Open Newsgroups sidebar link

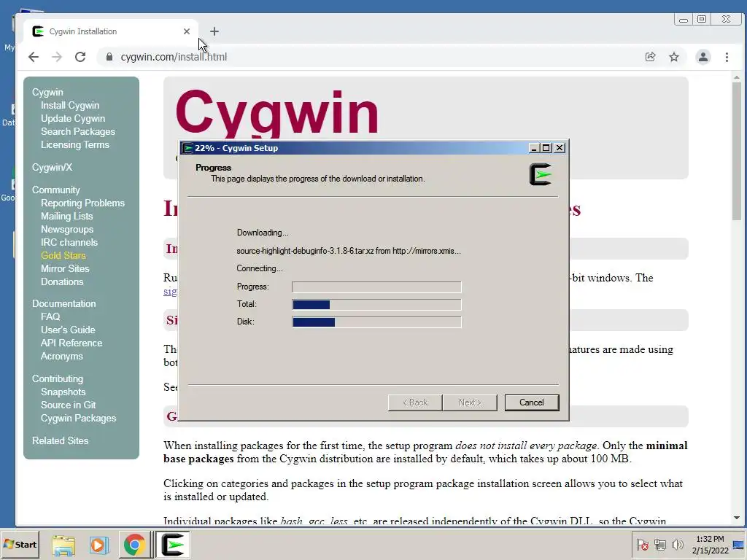[67, 230]
